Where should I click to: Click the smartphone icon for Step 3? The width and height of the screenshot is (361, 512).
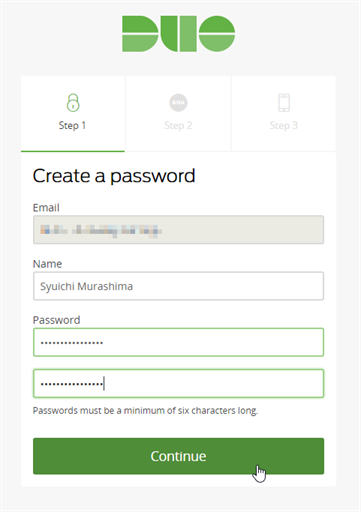click(x=284, y=103)
